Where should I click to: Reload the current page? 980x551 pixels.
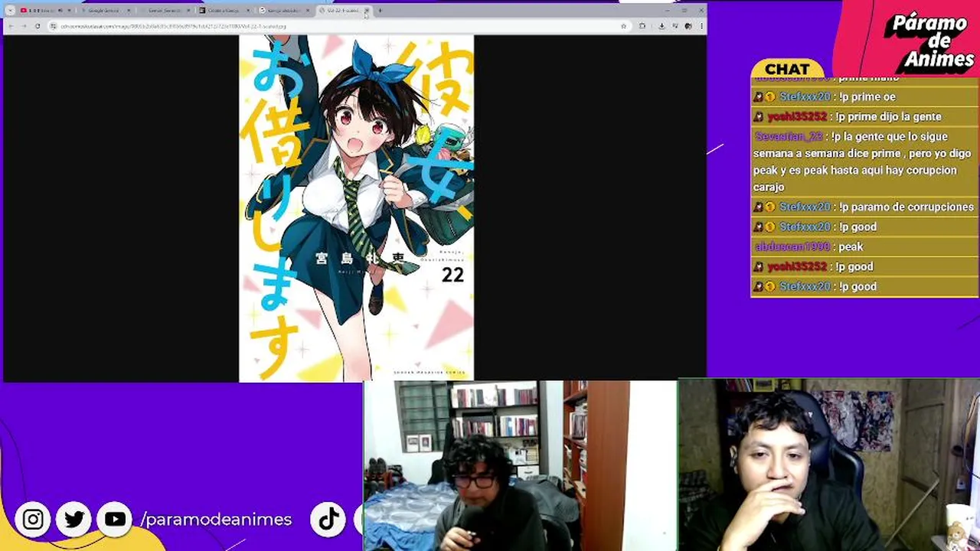pos(38,26)
